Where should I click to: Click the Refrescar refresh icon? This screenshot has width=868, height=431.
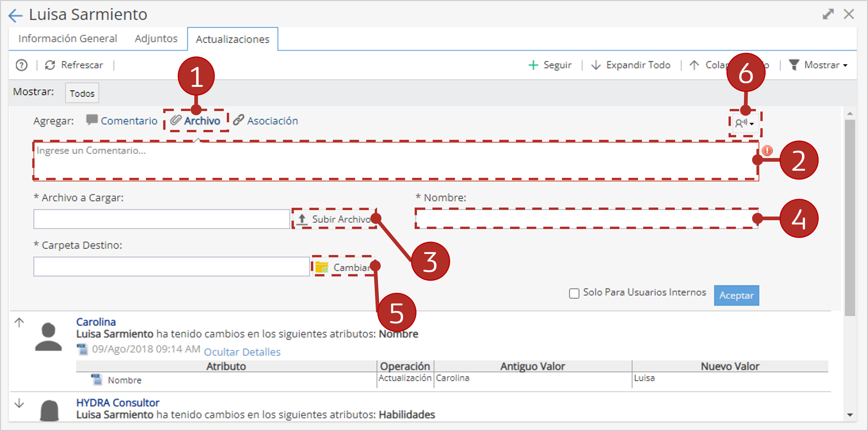coord(50,65)
